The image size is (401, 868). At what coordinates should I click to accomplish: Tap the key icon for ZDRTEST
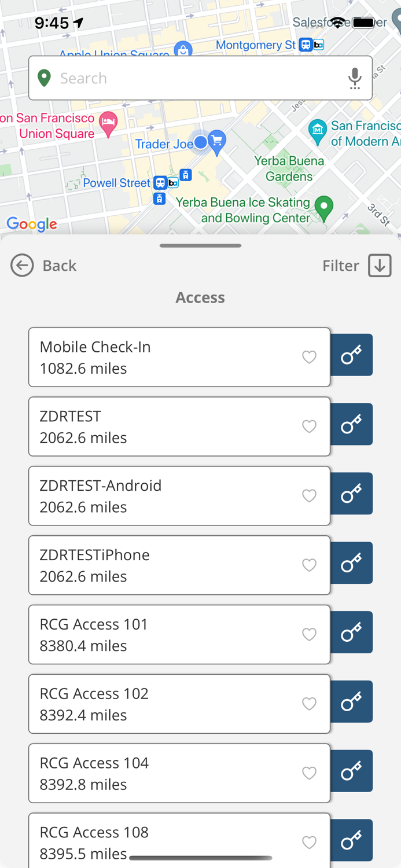coord(352,424)
